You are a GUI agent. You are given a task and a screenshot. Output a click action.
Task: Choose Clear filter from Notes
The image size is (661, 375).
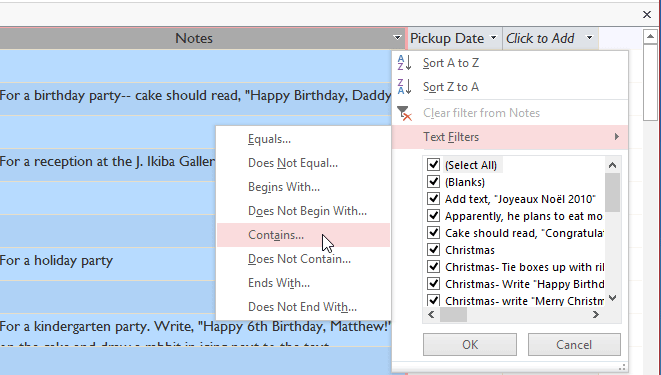point(510,113)
